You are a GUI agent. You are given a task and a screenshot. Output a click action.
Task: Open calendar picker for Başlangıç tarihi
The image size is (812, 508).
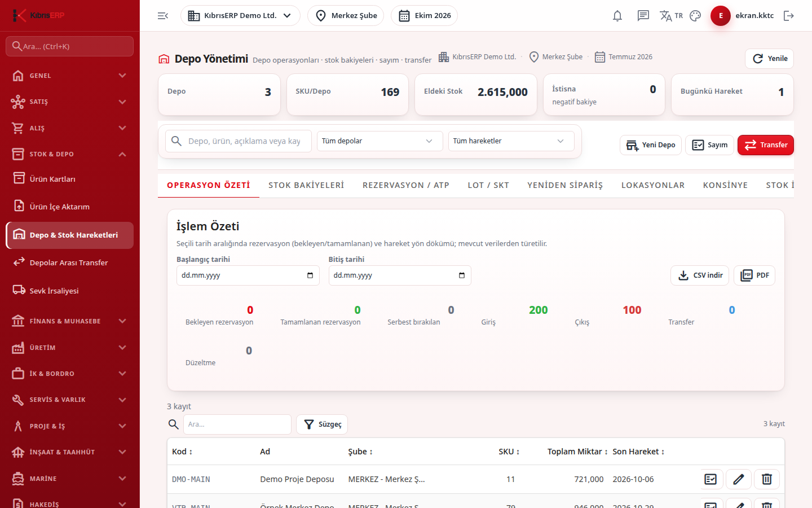point(310,275)
